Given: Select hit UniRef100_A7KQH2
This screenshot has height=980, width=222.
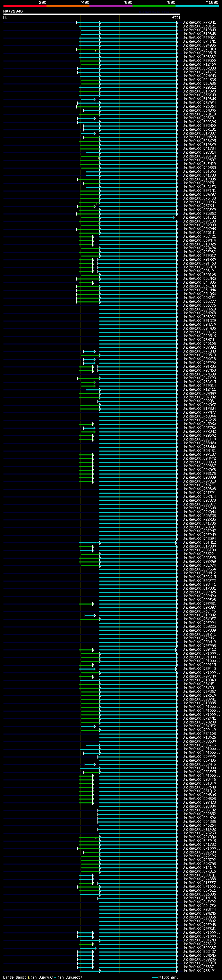Looking at the screenshot, I should pos(199,431).
